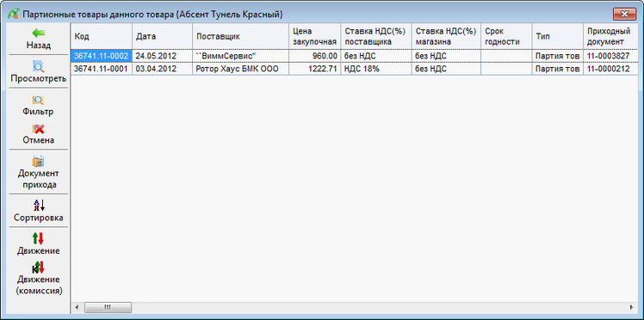Click the Поставщик column header

(241, 36)
